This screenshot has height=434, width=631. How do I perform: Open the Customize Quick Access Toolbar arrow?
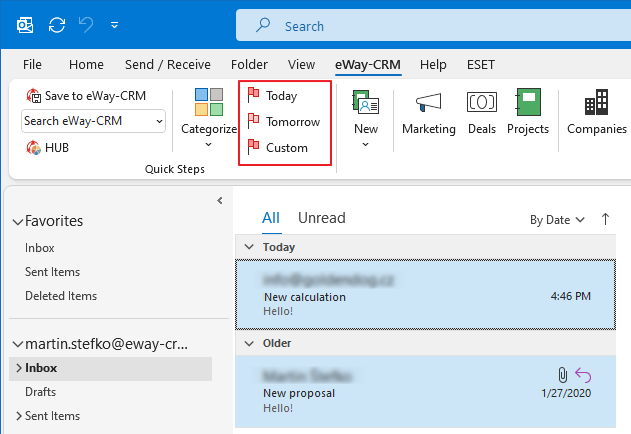(x=114, y=25)
